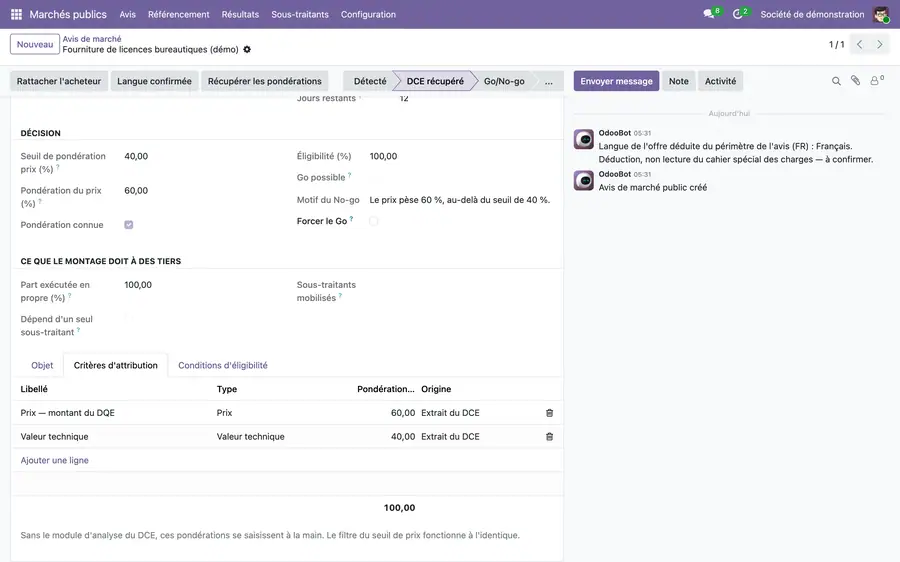Click Ajouter une ligne link
The width and height of the screenshot is (900, 562).
[55, 460]
